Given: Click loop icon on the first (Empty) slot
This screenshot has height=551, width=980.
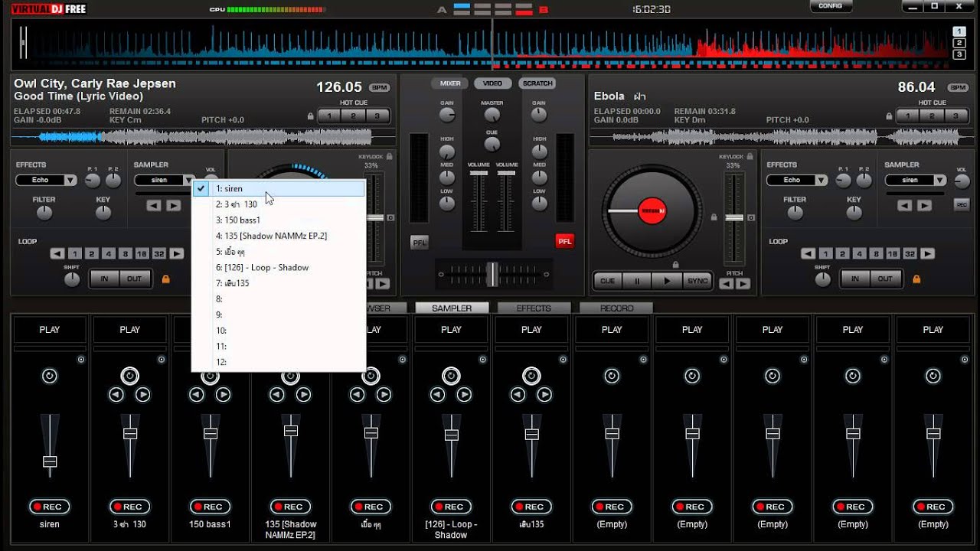Looking at the screenshot, I should pyautogui.click(x=612, y=376).
